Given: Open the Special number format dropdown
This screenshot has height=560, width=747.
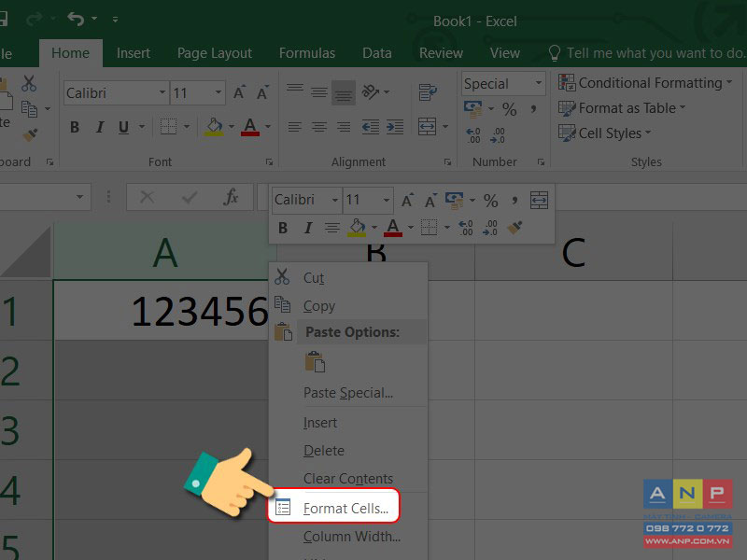Looking at the screenshot, I should pos(539,83).
